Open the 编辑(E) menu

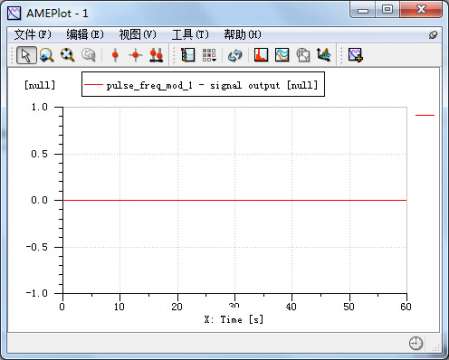85,34
